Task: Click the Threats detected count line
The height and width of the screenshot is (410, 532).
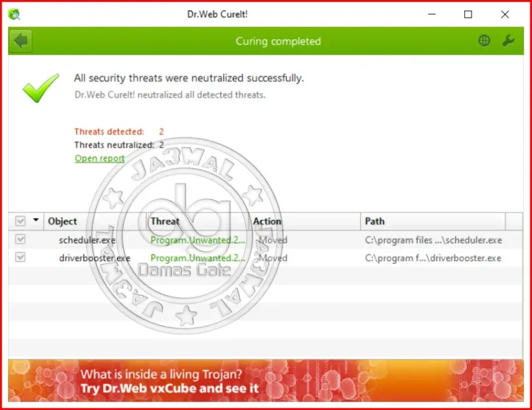Action: tap(119, 132)
